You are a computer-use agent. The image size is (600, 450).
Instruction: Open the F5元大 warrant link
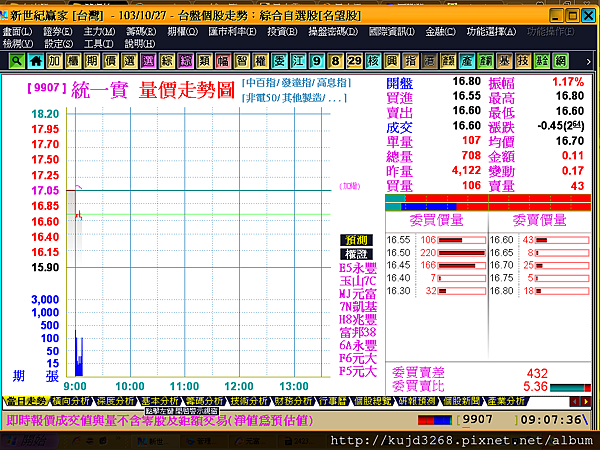point(358,371)
